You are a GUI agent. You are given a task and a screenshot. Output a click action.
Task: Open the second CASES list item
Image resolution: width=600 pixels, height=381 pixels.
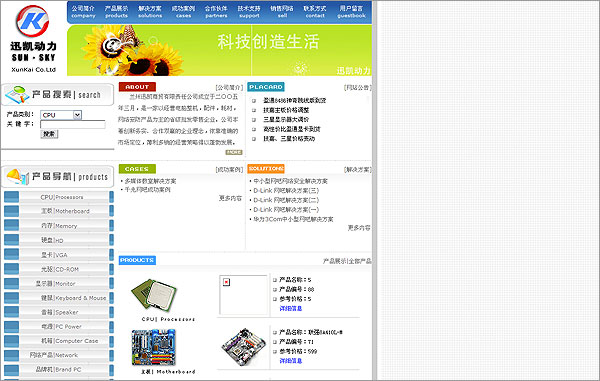[147, 189]
